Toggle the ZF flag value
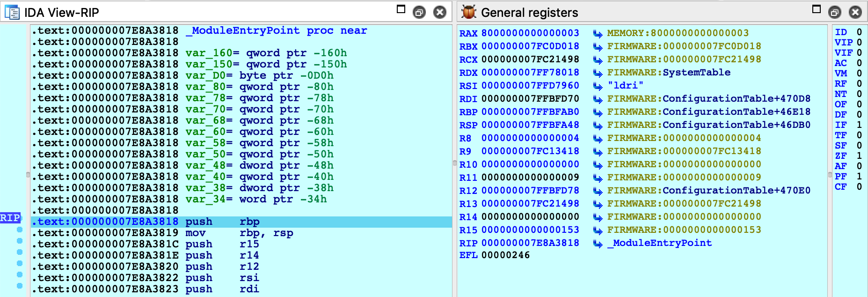Viewport: 868px width, 297px height. [859, 156]
